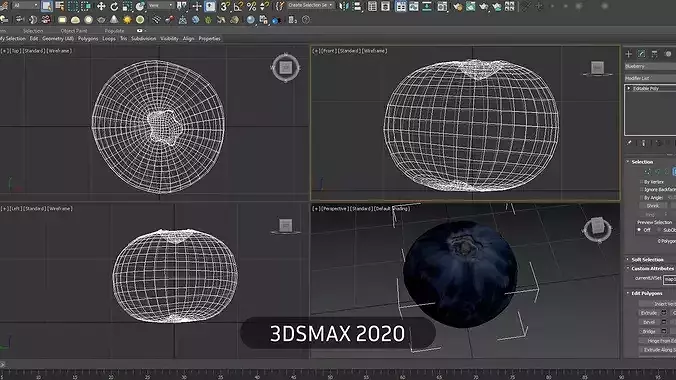The image size is (676, 380).
Task: Open the Modifier List dropdown
Action: [650, 78]
